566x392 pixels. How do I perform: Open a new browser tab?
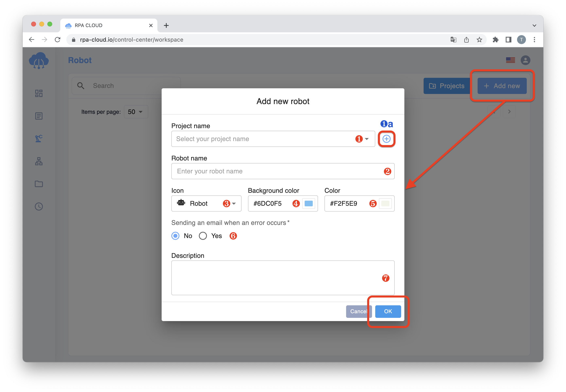166,25
